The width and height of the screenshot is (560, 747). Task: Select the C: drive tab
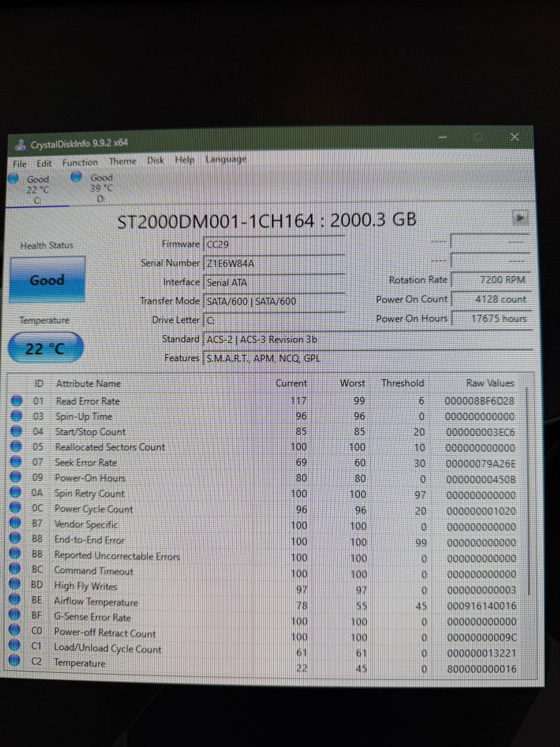(x=37, y=189)
